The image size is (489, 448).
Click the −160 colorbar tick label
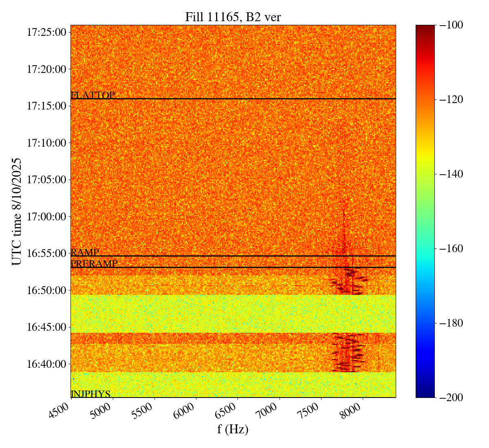pos(449,248)
